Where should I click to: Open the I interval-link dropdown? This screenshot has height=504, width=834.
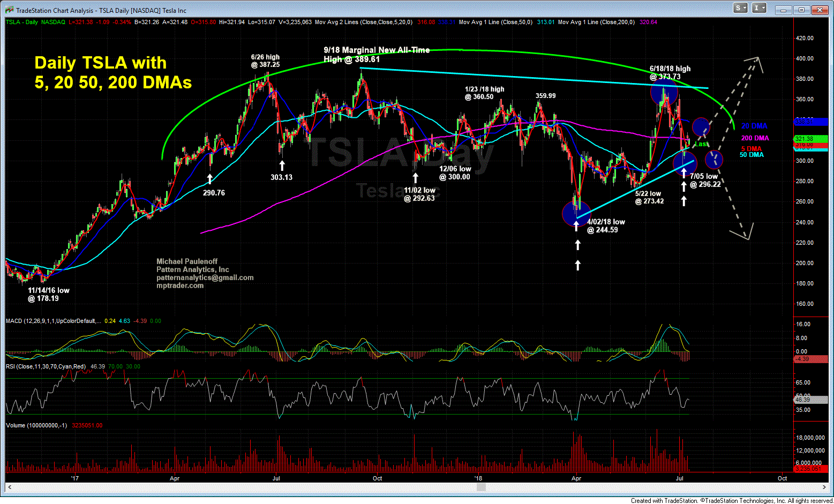[x=760, y=8]
